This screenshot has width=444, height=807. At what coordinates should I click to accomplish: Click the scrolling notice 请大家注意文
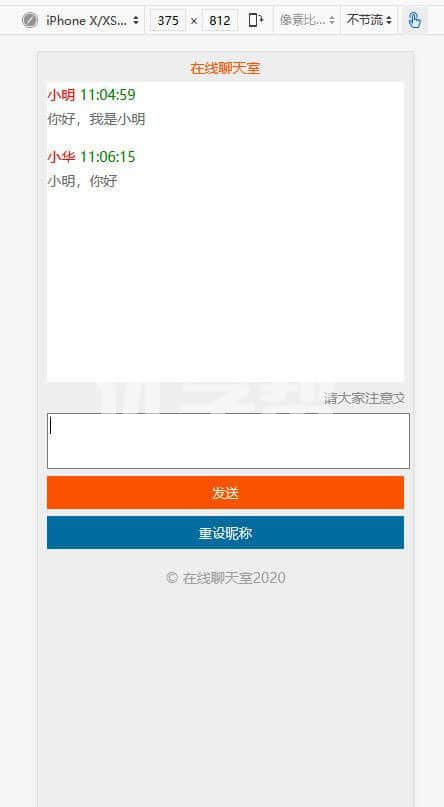[364, 398]
